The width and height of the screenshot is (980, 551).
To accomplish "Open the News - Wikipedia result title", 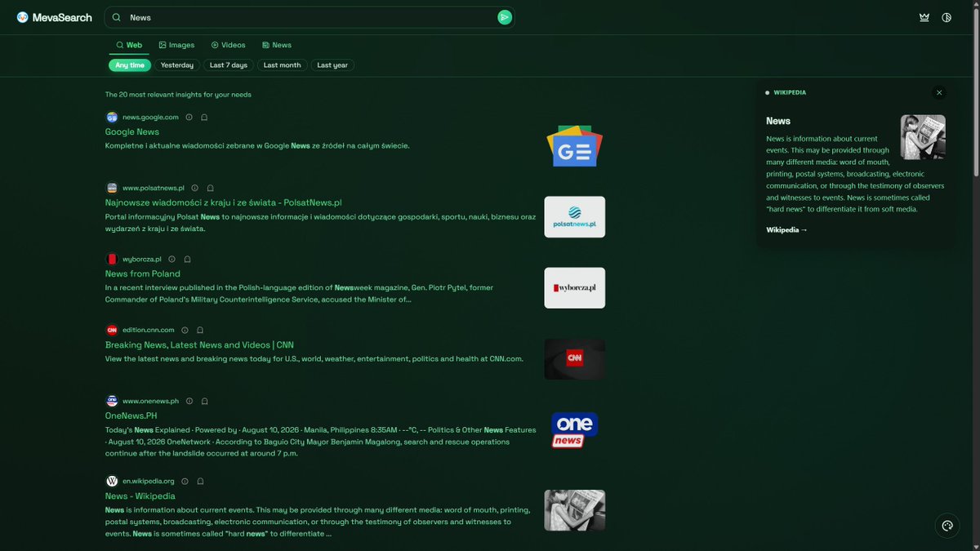I will (x=140, y=495).
